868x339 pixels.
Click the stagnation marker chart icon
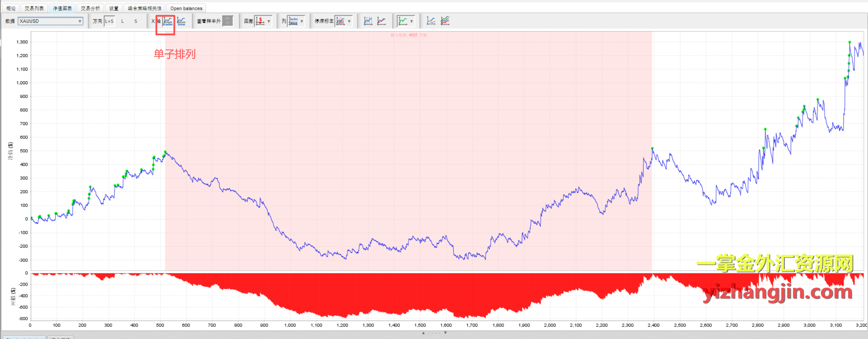point(341,21)
